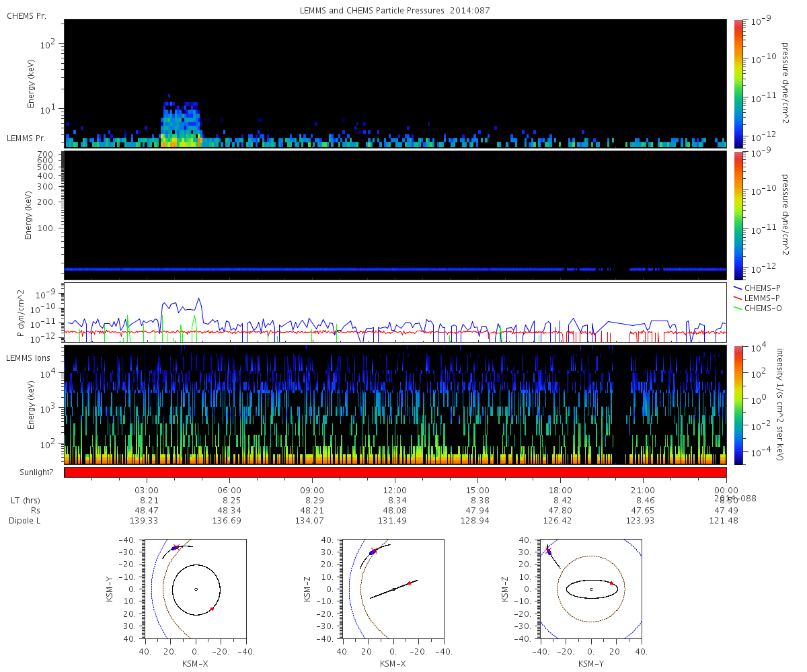The width and height of the screenshot is (807, 672).
Task: Click the plot title LEMMS and CHEMS Particle Pressures
Action: (395, 11)
